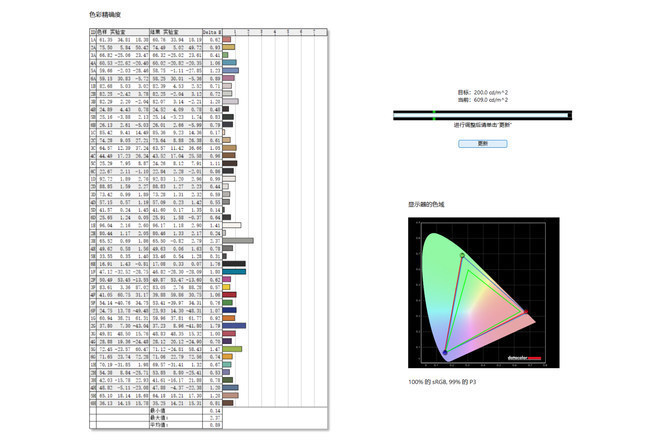
Task: Click the green target marker on luminance bar
Action: point(433,115)
